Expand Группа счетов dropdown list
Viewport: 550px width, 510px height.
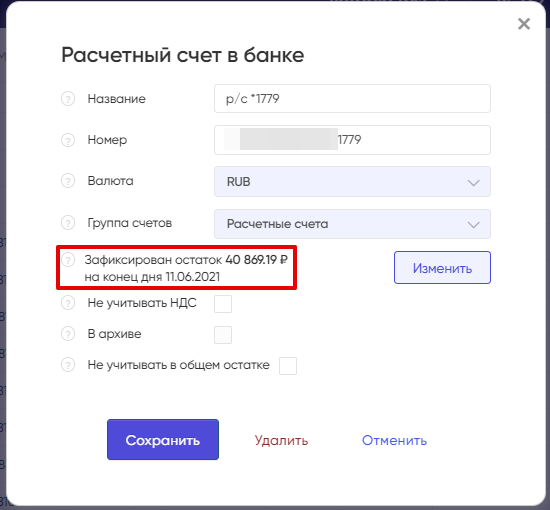click(x=352, y=224)
